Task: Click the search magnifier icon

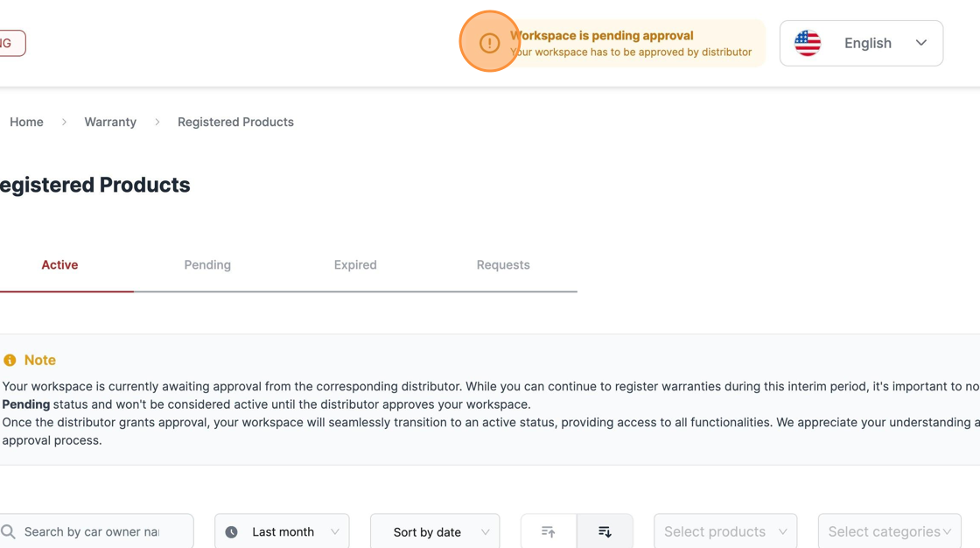Action: click(x=8, y=531)
